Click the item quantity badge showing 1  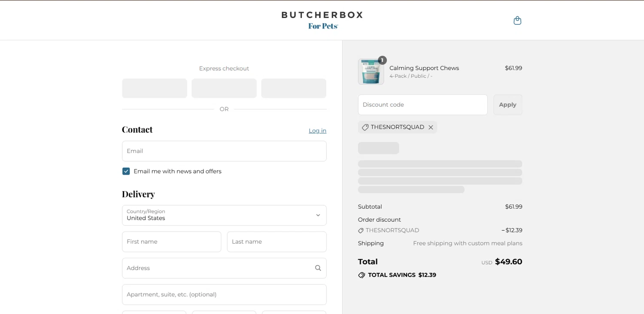point(382,60)
